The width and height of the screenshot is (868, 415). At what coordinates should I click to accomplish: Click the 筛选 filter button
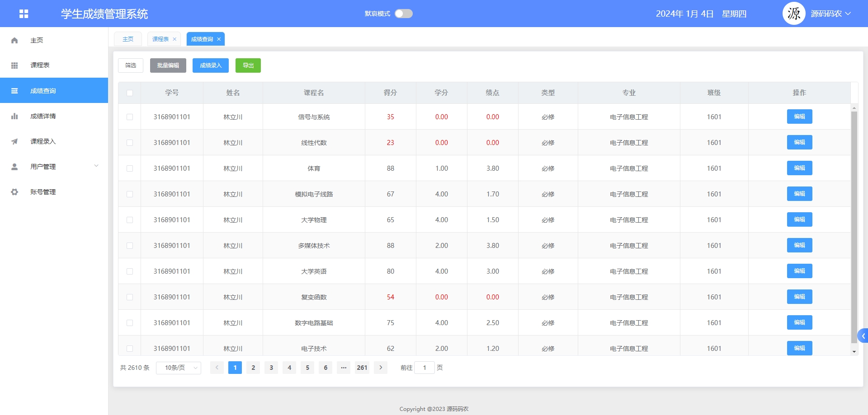(x=131, y=65)
